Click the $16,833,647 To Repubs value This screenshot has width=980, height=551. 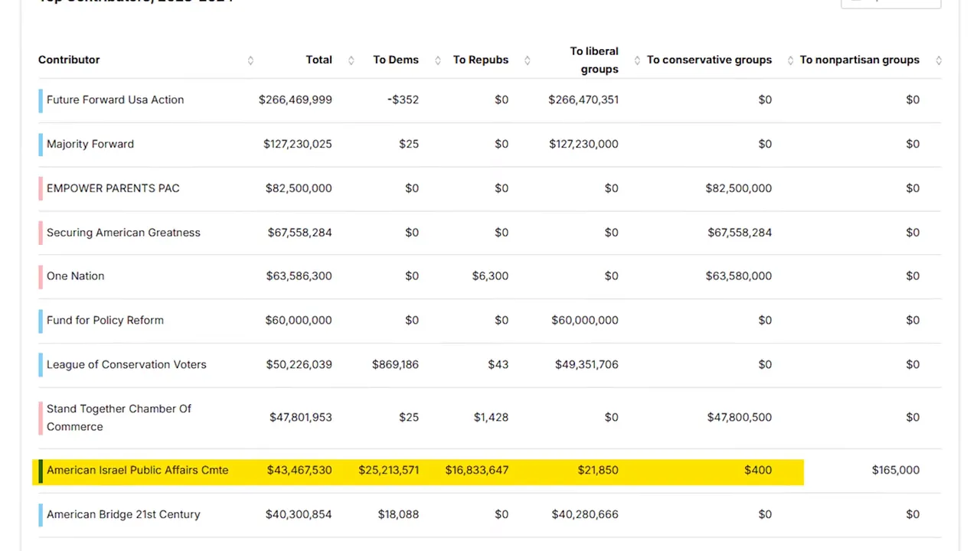tap(477, 470)
